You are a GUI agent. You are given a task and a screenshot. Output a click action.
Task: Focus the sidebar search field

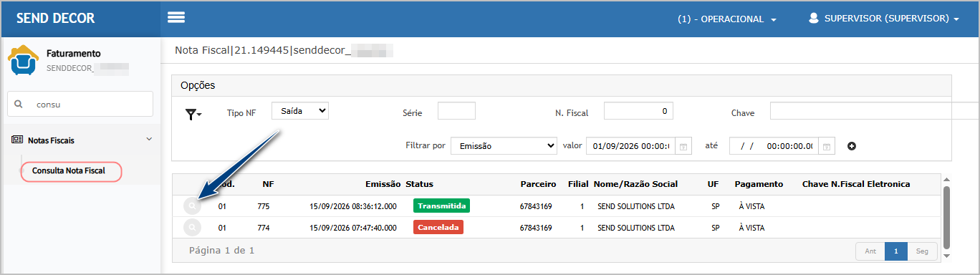click(80, 104)
